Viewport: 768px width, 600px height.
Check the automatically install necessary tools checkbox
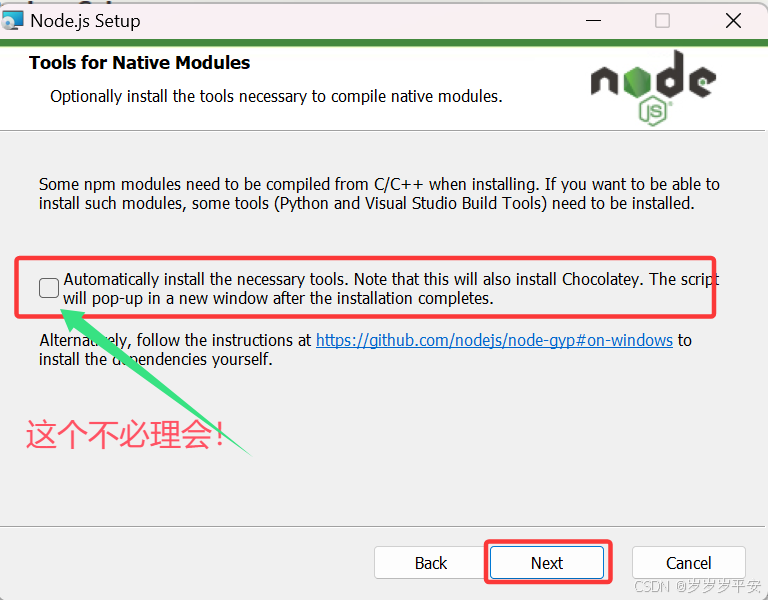click(x=49, y=288)
